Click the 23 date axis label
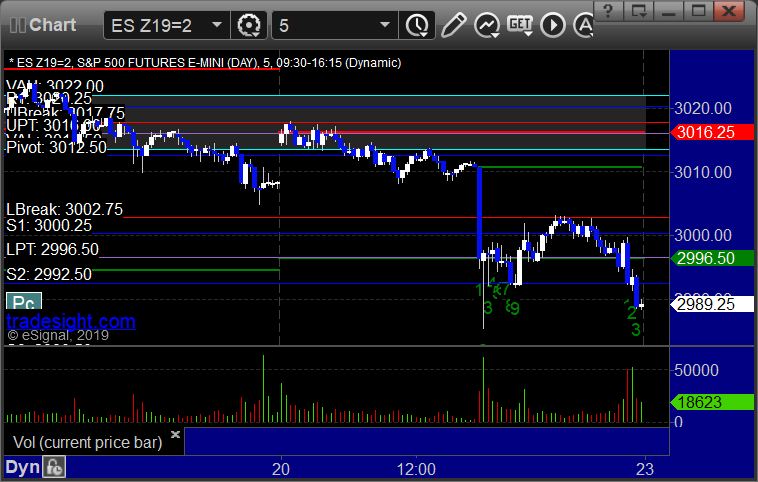This screenshot has width=758, height=482. (x=645, y=469)
